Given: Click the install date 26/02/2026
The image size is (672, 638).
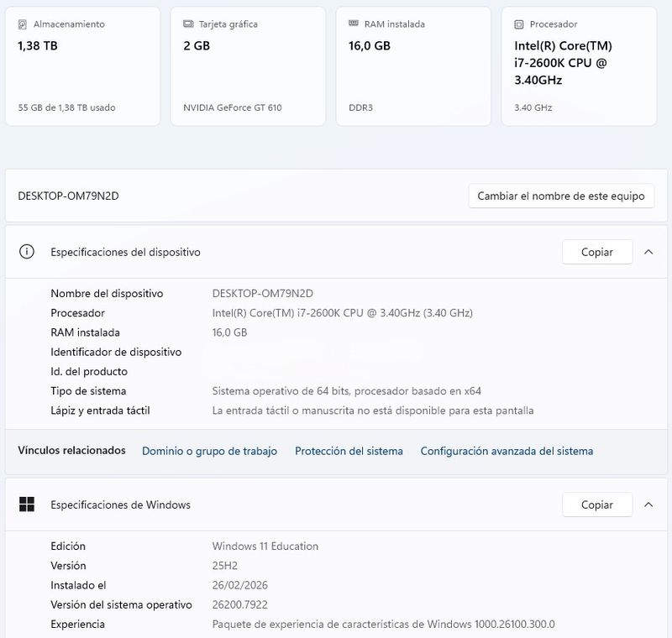Looking at the screenshot, I should 240,585.
